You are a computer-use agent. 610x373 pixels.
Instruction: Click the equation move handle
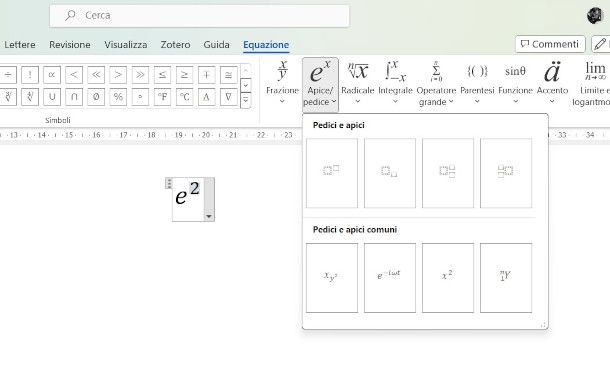point(169,183)
